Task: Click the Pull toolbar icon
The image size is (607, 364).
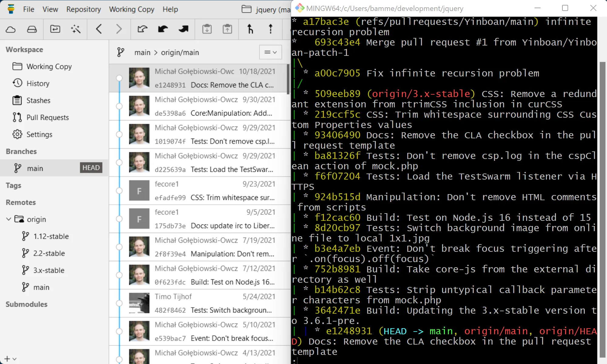Action: click(163, 29)
